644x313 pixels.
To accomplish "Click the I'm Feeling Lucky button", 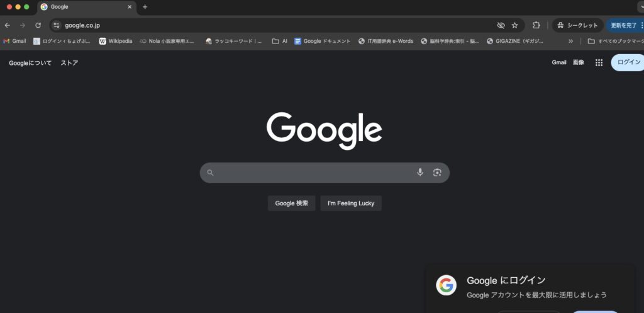I will [x=351, y=203].
